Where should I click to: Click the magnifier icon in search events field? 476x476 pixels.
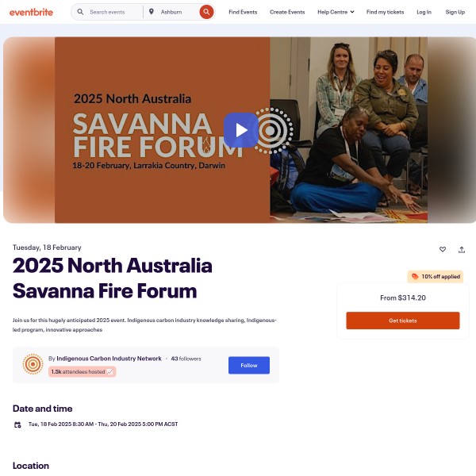[x=80, y=12]
